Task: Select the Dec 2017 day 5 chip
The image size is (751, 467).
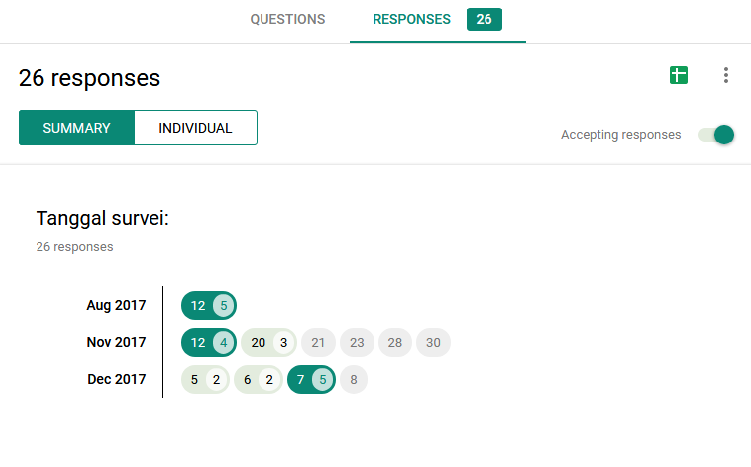Action: coord(204,380)
